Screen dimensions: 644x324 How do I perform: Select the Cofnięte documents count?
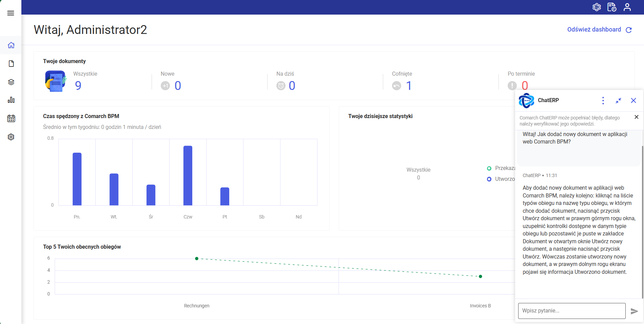coord(409,86)
